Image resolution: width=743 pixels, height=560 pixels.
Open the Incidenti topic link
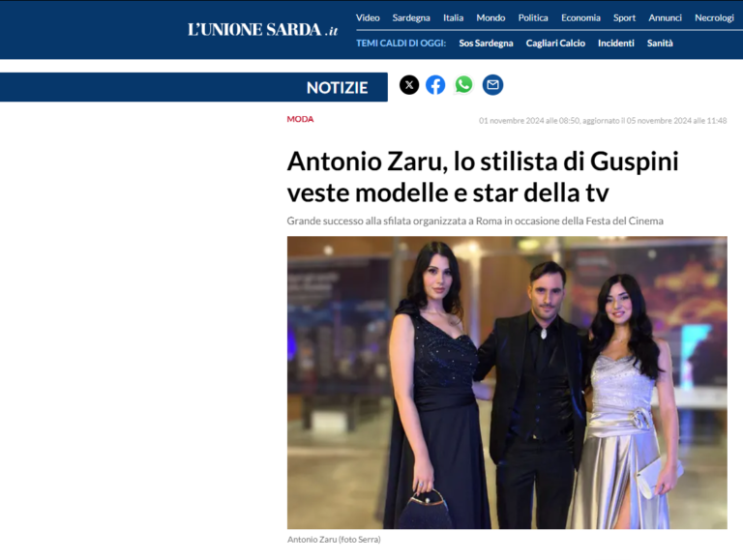[615, 44]
